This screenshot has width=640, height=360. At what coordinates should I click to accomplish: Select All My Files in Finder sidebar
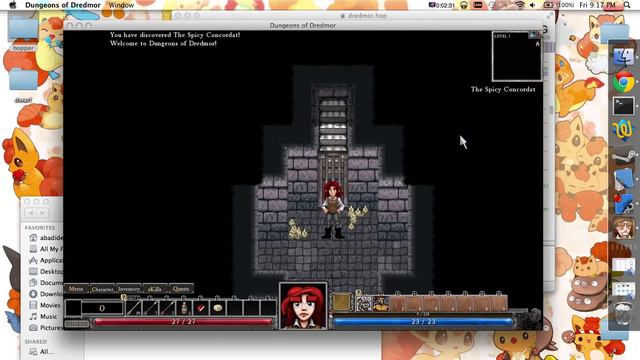[46, 249]
